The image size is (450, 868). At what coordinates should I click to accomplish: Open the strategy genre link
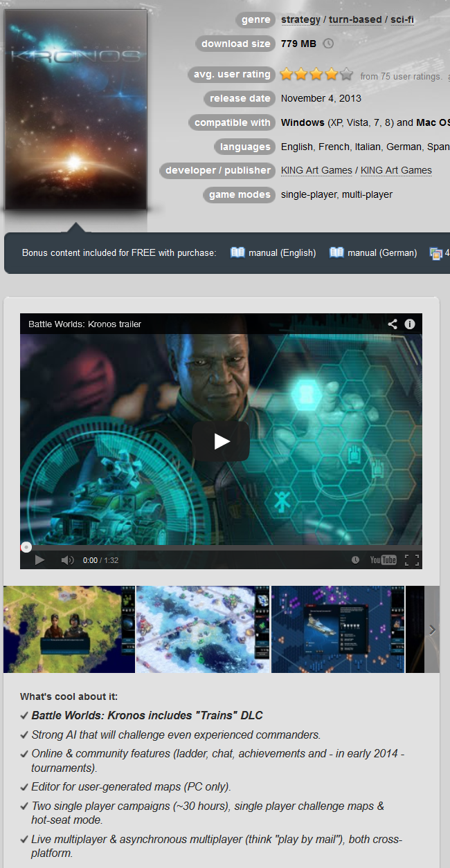300,20
